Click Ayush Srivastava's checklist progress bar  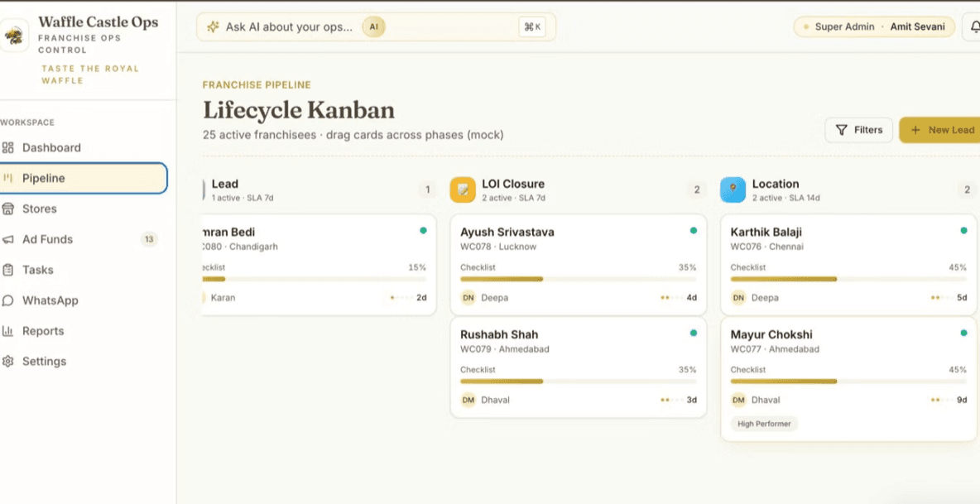click(578, 279)
